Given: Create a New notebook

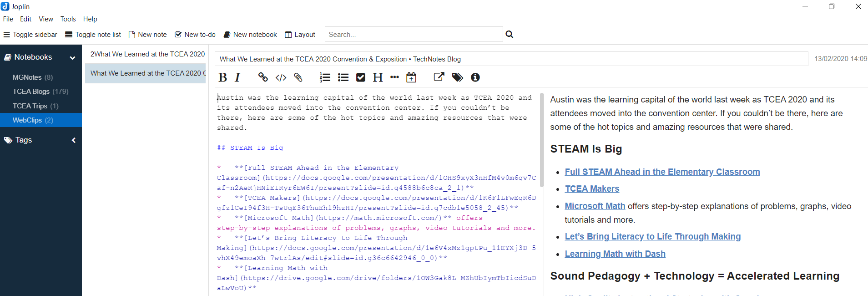Looking at the screenshot, I should click(x=250, y=35).
